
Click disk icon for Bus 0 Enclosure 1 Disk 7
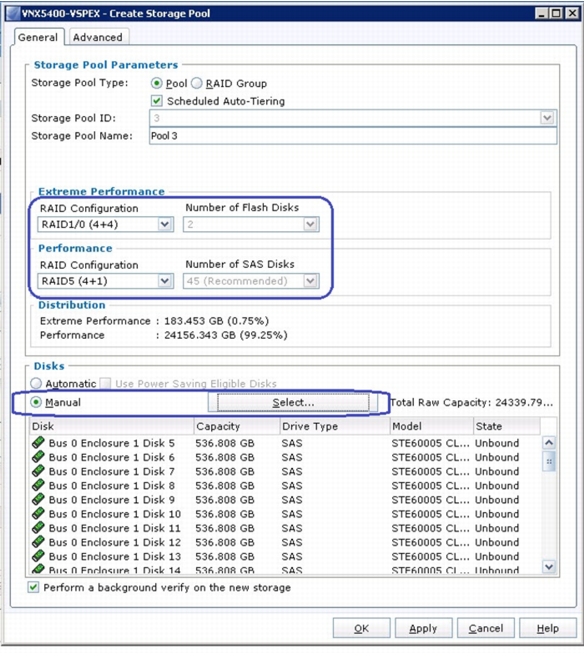point(38,471)
